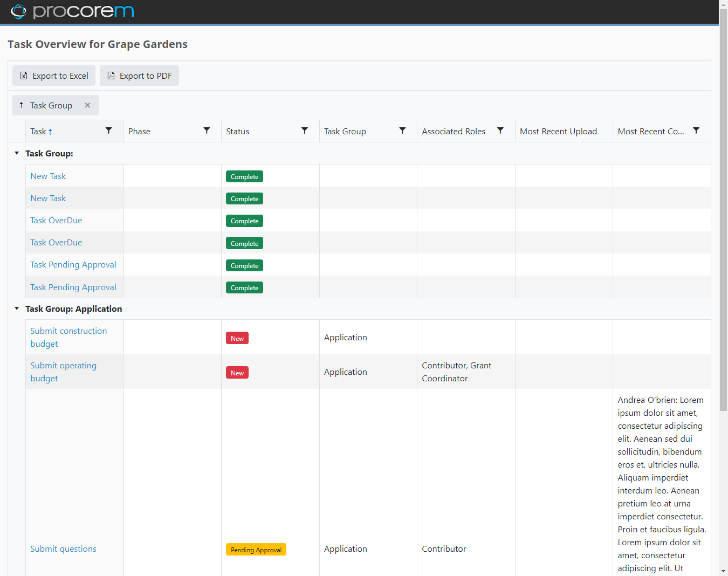Collapse the Task Group: Application section

(17, 308)
